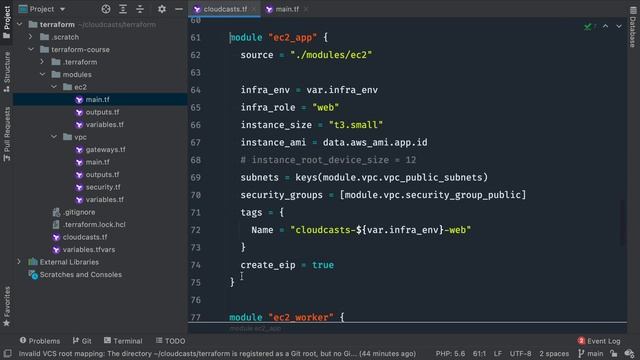Click line number 68 in the gutter
Viewport: 640px width, 360px height.
(196, 160)
